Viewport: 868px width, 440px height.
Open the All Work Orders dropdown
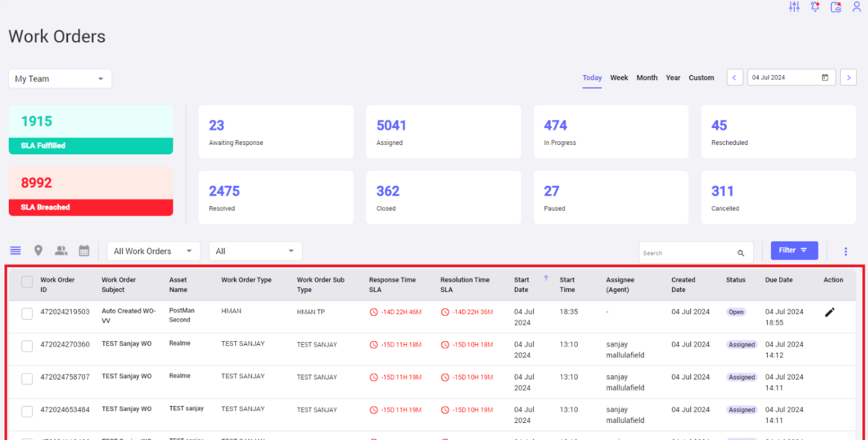click(154, 251)
